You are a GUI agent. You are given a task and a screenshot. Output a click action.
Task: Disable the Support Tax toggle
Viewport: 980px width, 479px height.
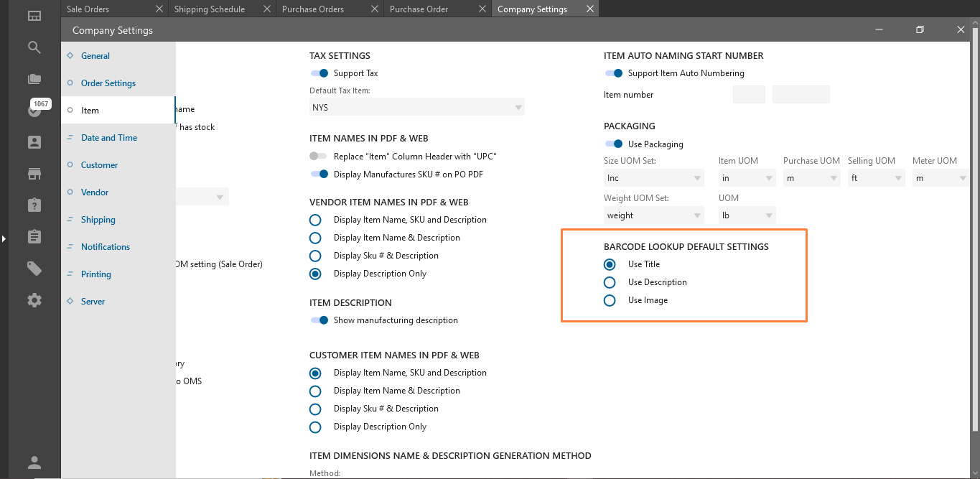[x=319, y=73]
